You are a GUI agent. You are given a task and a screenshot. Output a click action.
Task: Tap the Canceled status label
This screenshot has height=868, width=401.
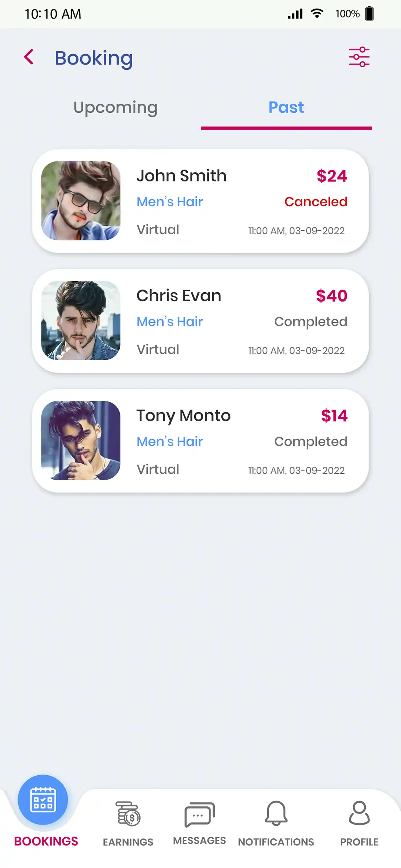coord(316,202)
